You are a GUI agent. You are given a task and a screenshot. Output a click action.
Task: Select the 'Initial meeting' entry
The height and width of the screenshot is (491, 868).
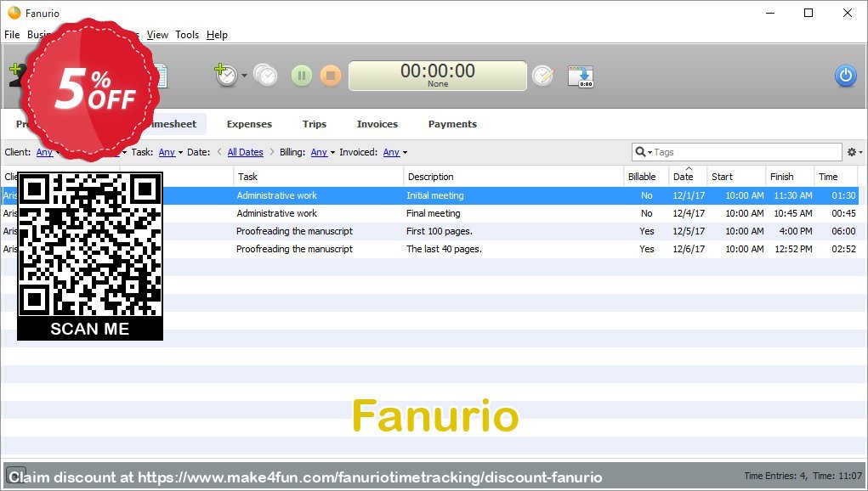[x=435, y=195]
